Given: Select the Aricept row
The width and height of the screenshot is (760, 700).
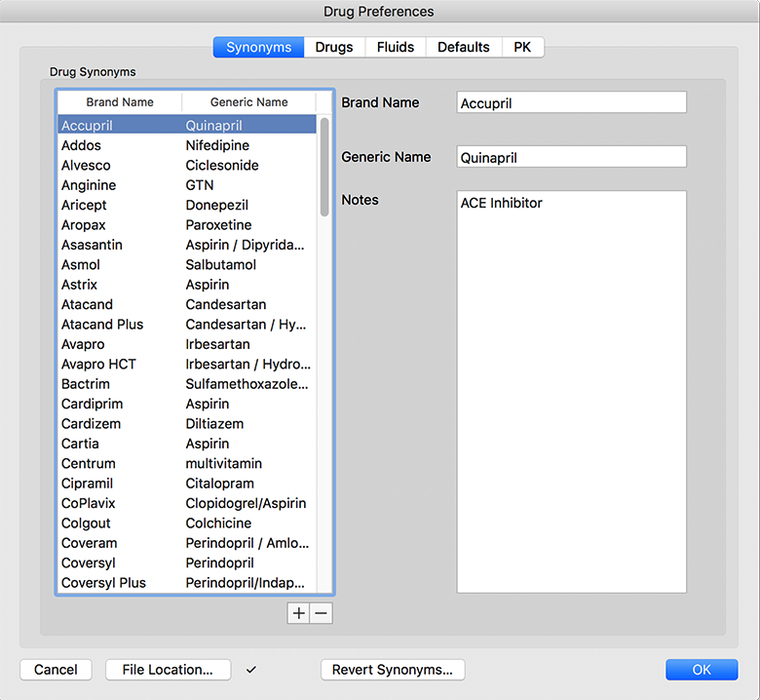Looking at the screenshot, I should click(x=187, y=205).
